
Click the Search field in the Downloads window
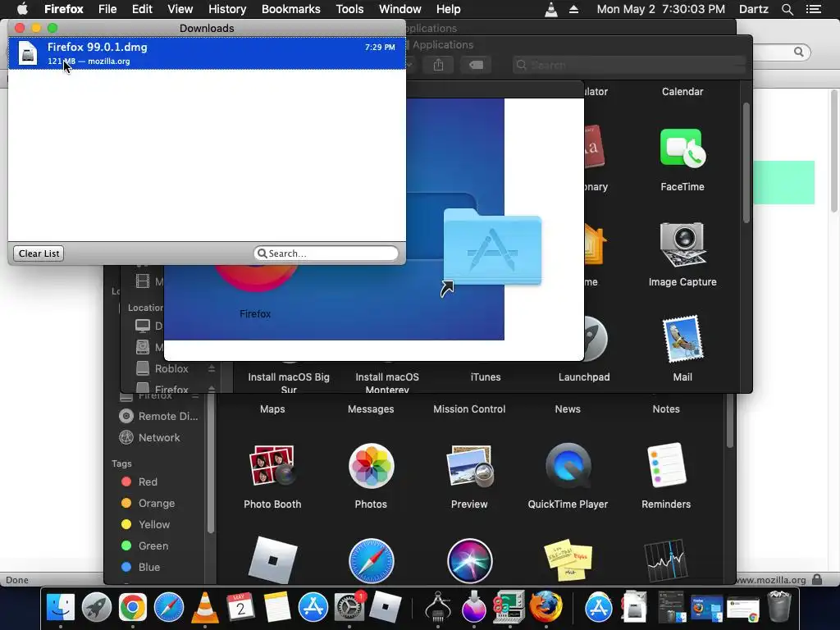tap(326, 253)
